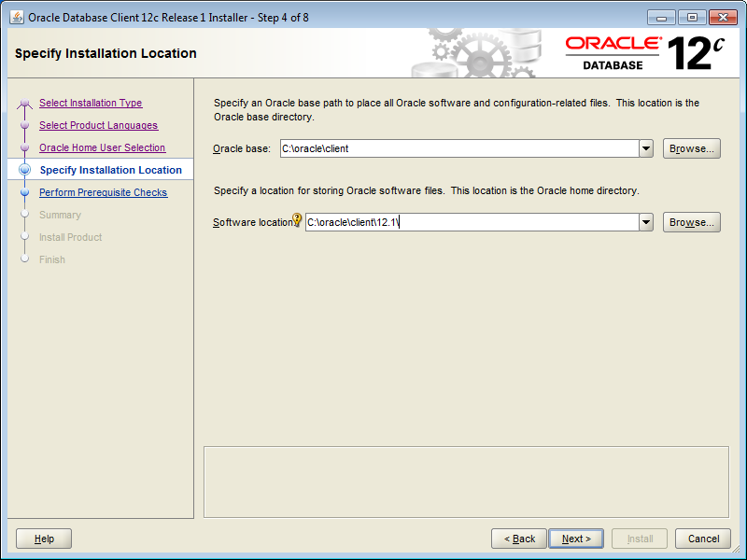The width and height of the screenshot is (747, 560).
Task: Minimize the installer window
Action: point(661,18)
